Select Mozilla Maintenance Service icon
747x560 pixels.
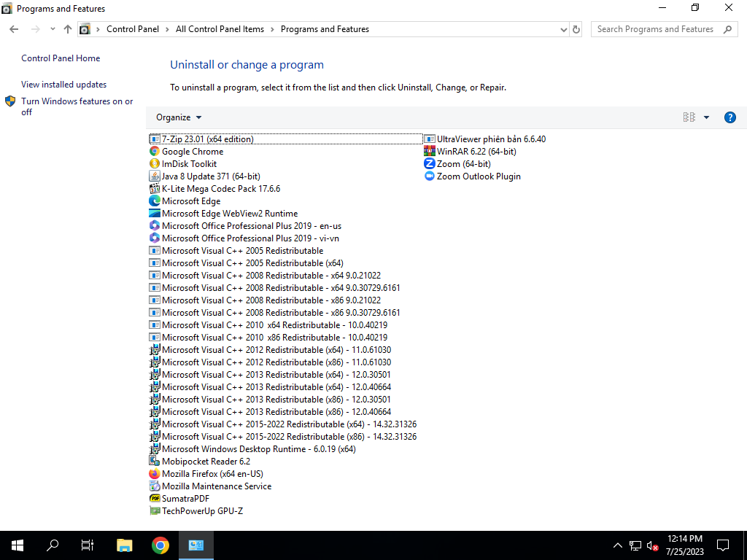coord(155,486)
